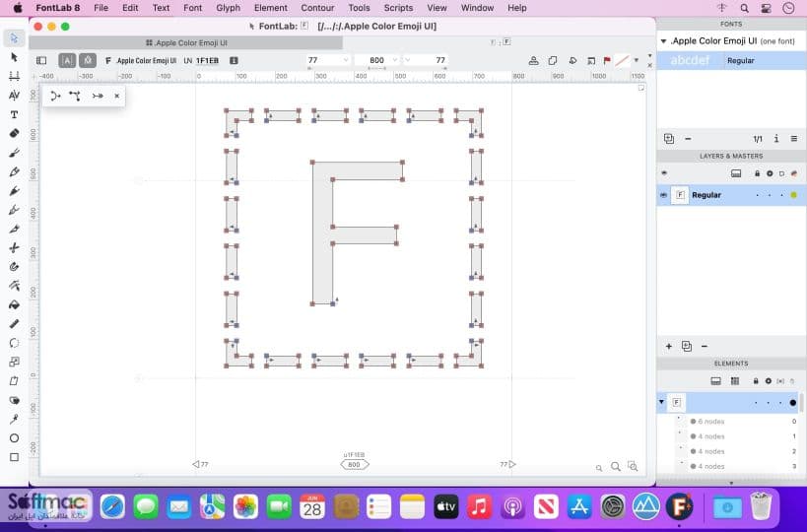Open the right sidebearing 77 dropdown arrow
The height and width of the screenshot is (532, 807).
pyautogui.click(x=408, y=60)
